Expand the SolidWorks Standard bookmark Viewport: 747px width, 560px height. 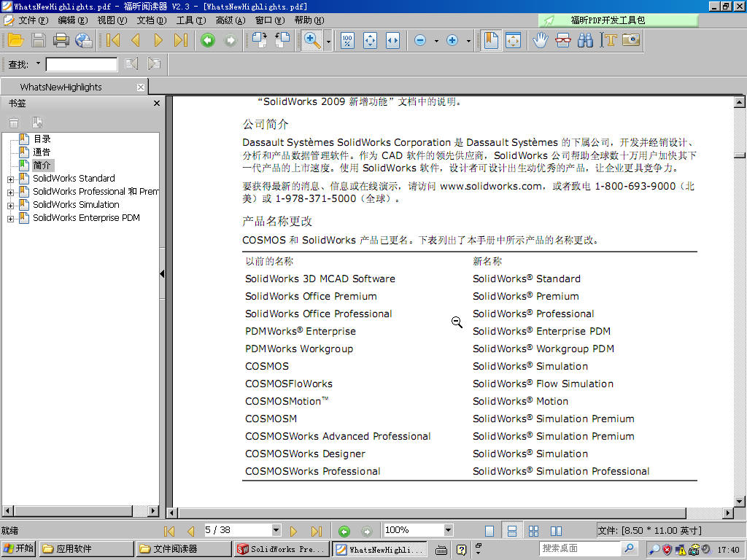tap(10, 179)
